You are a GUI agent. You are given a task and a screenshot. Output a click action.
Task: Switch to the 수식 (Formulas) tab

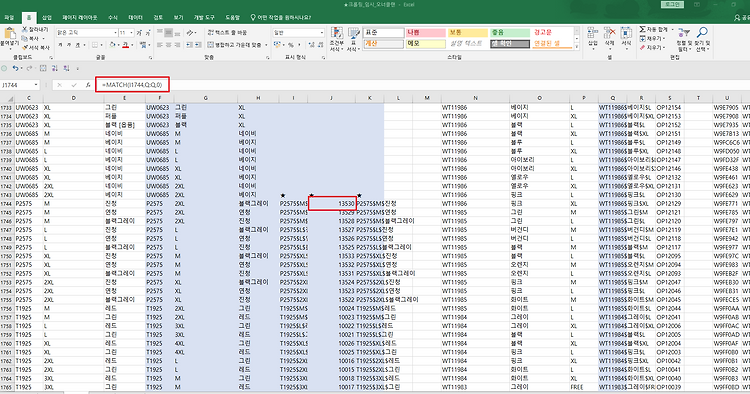coord(113,17)
